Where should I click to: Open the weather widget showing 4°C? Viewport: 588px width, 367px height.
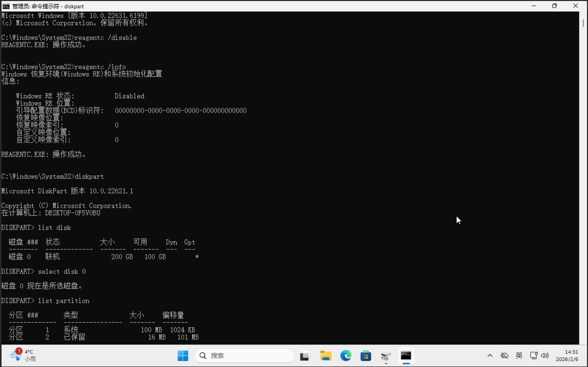(x=23, y=355)
